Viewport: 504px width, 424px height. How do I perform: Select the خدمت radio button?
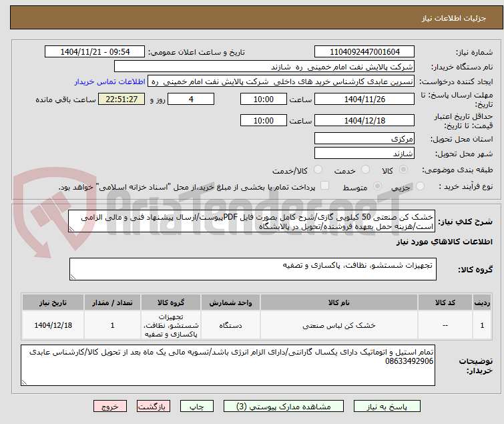365,170
